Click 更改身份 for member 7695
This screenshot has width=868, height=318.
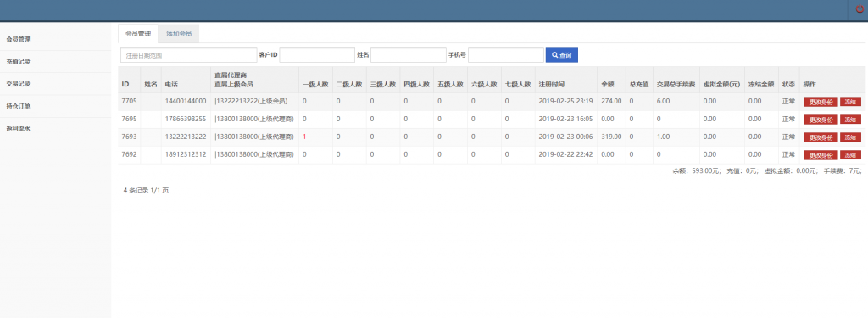click(x=821, y=120)
